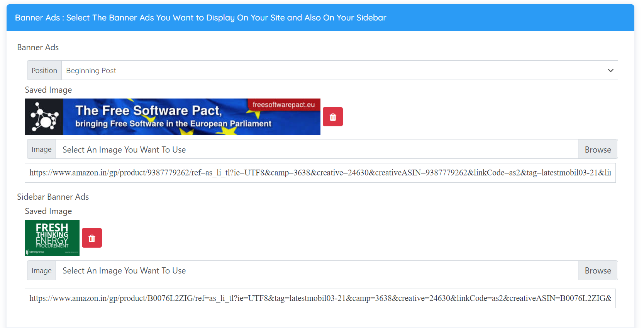Click the Image label in Banner Ads section
Image resolution: width=644 pixels, height=328 pixels.
[x=42, y=150]
